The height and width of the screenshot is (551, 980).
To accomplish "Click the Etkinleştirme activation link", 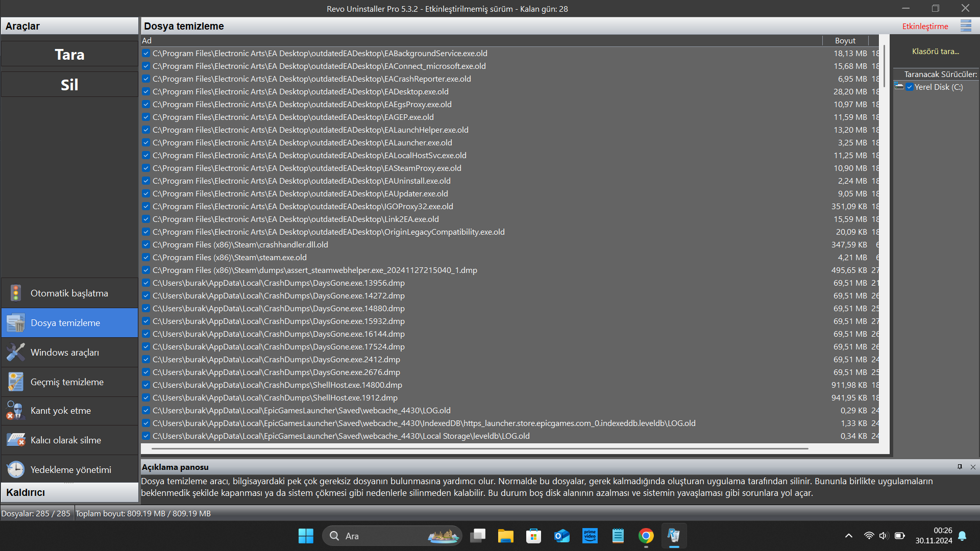I will (x=925, y=27).
